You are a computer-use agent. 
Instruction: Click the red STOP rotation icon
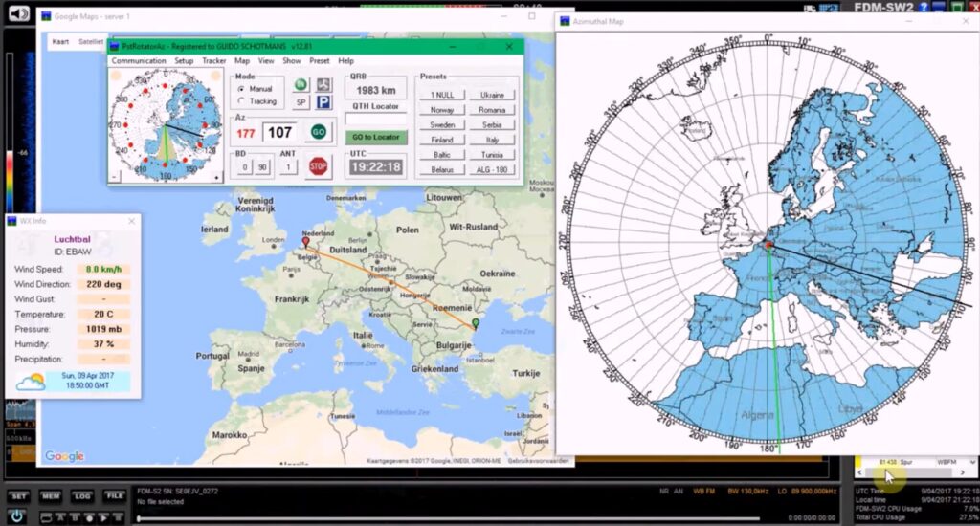click(318, 166)
